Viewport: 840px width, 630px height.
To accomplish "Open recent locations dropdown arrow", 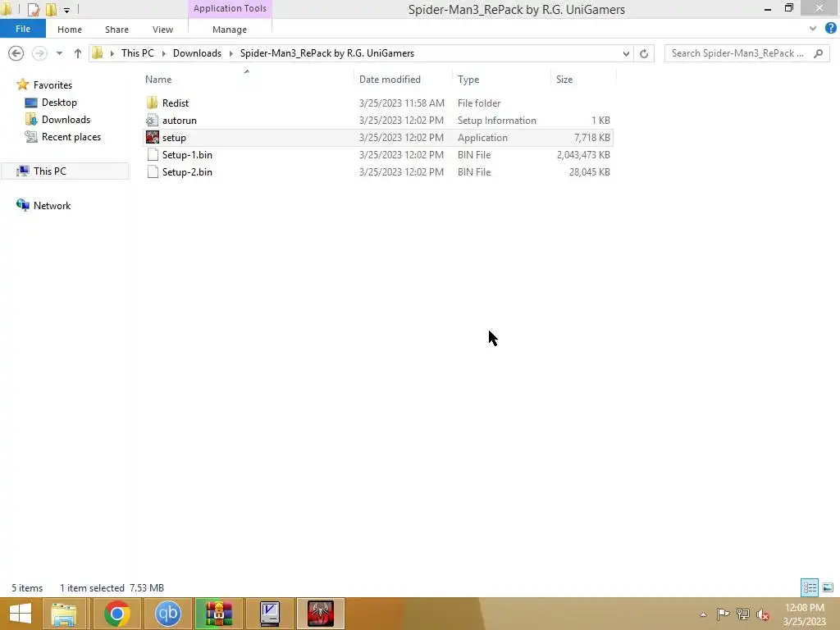I will click(59, 53).
